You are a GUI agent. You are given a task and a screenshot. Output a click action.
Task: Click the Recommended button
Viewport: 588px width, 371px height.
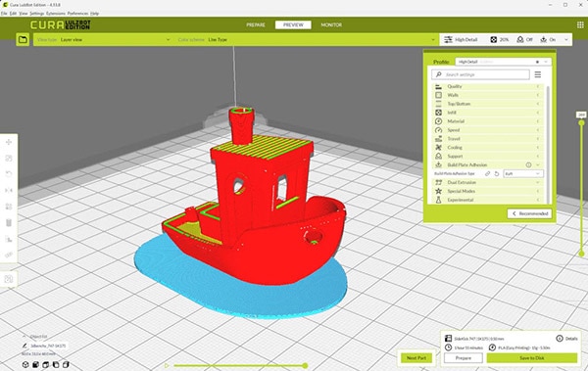(529, 213)
